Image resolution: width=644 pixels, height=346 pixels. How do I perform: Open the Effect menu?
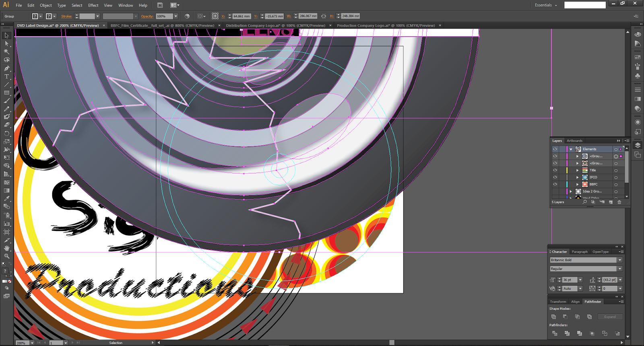click(93, 5)
